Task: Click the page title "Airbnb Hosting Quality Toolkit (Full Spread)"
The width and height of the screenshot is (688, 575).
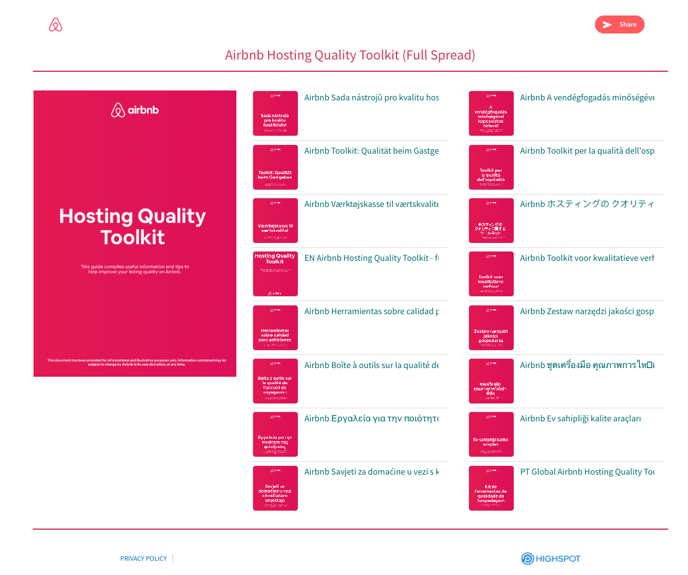Action: pyautogui.click(x=350, y=55)
